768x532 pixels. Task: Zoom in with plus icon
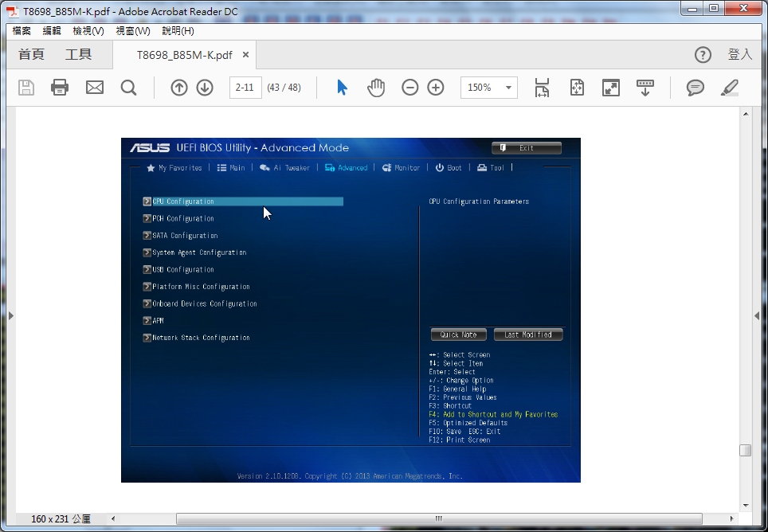436,88
